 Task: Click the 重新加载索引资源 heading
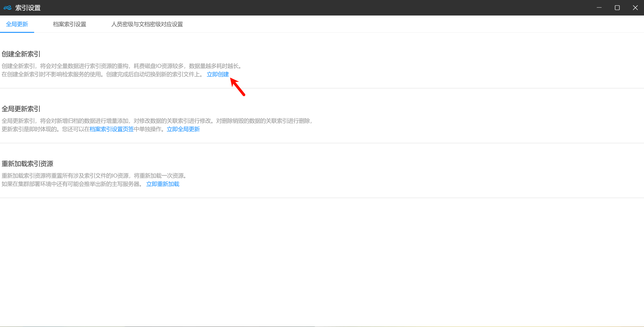pos(27,164)
